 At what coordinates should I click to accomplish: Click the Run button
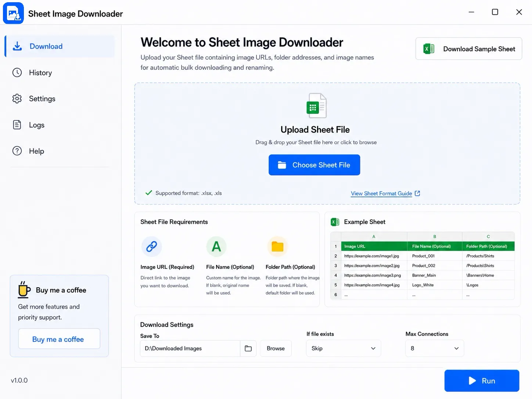point(482,381)
